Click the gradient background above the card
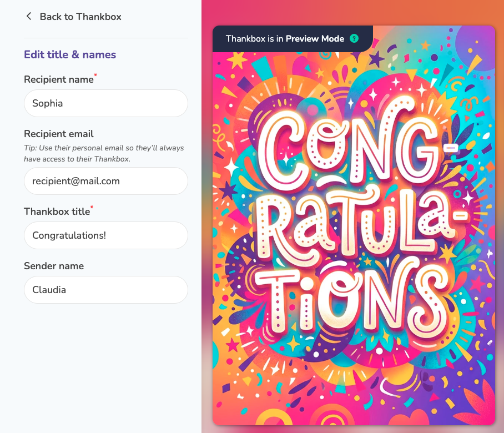Viewport: 504px width, 433px height. (352, 12)
